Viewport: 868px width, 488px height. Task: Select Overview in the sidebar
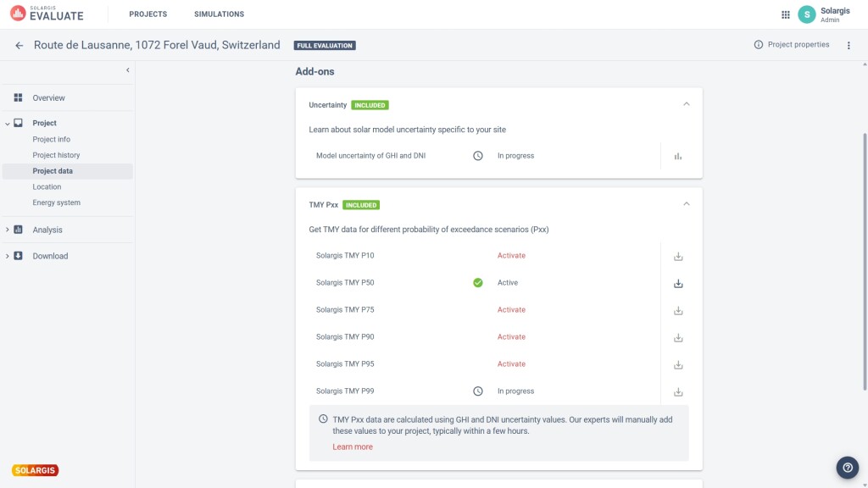pos(49,98)
